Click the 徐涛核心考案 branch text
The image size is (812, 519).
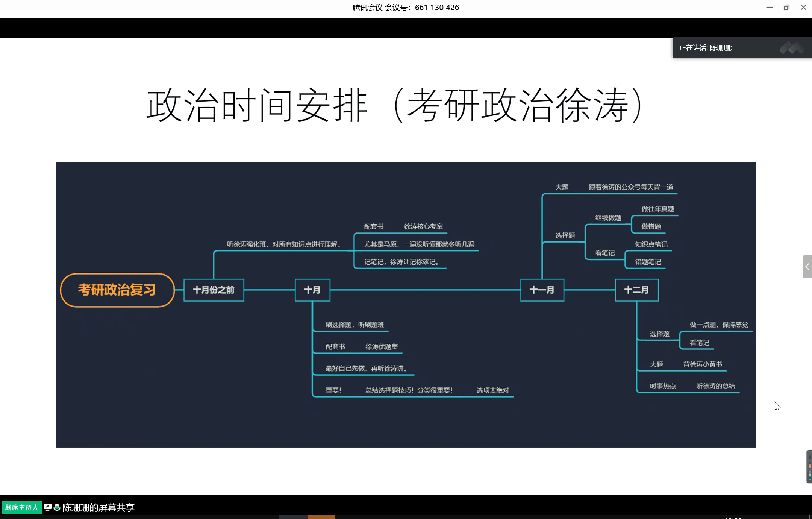click(x=423, y=226)
